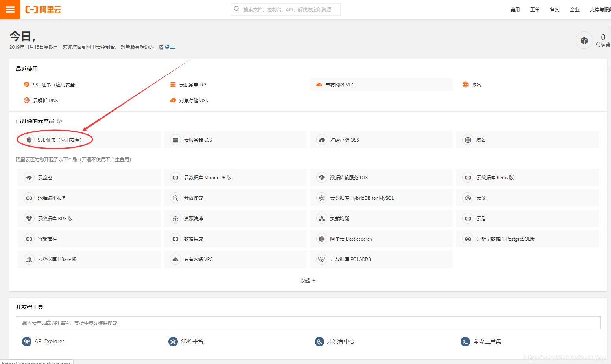
Task: Open the 备案 top navigation item
Action: 554,9
